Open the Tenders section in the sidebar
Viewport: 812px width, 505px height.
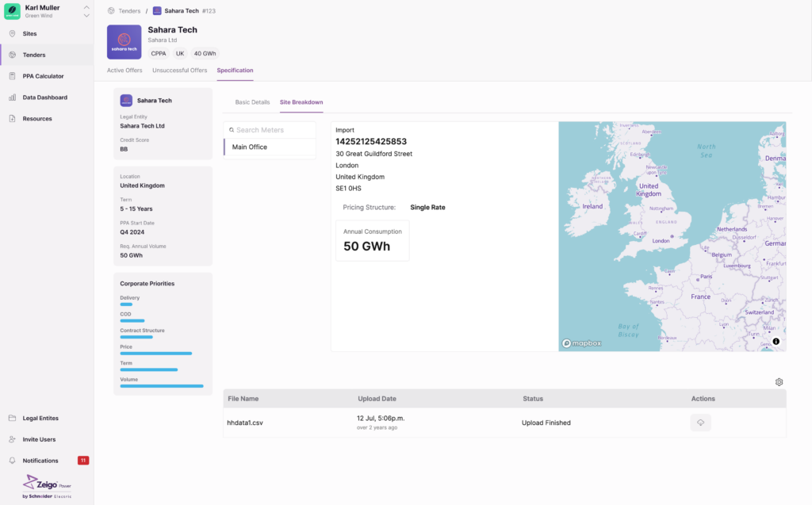click(47, 55)
